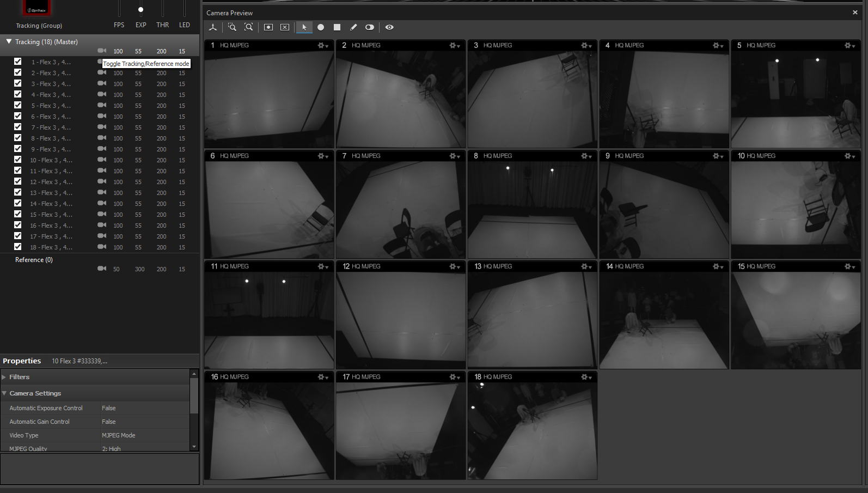Click the 3-axis orientation icon

click(213, 27)
